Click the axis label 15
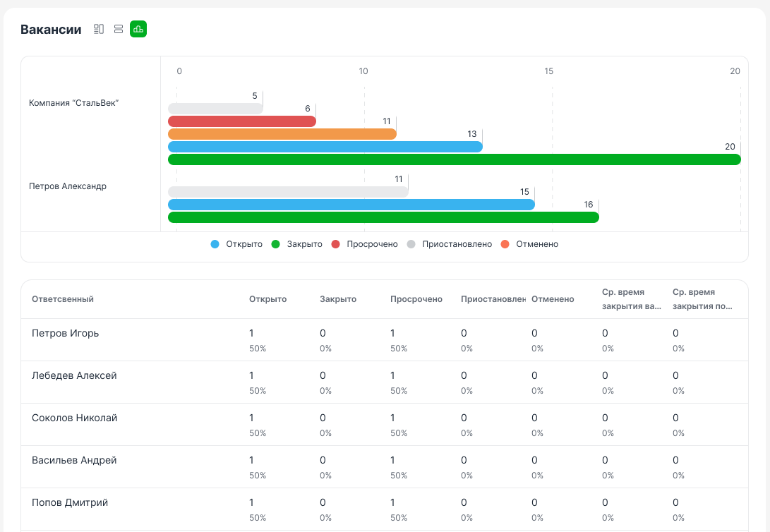The height and width of the screenshot is (532, 770). point(548,71)
